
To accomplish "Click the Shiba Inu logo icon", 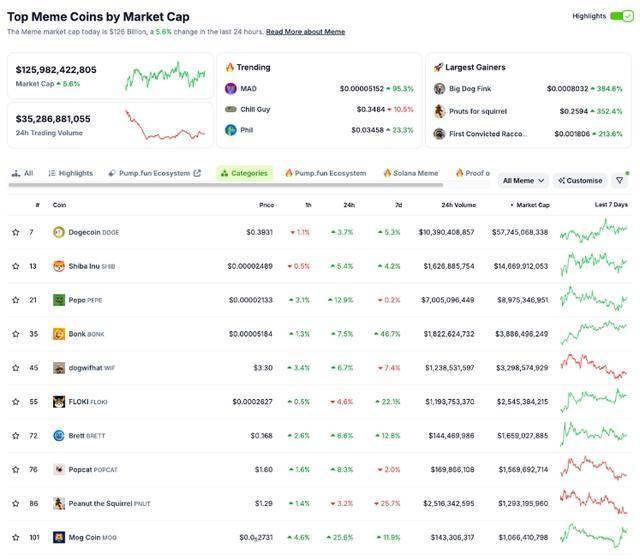I will (59, 266).
